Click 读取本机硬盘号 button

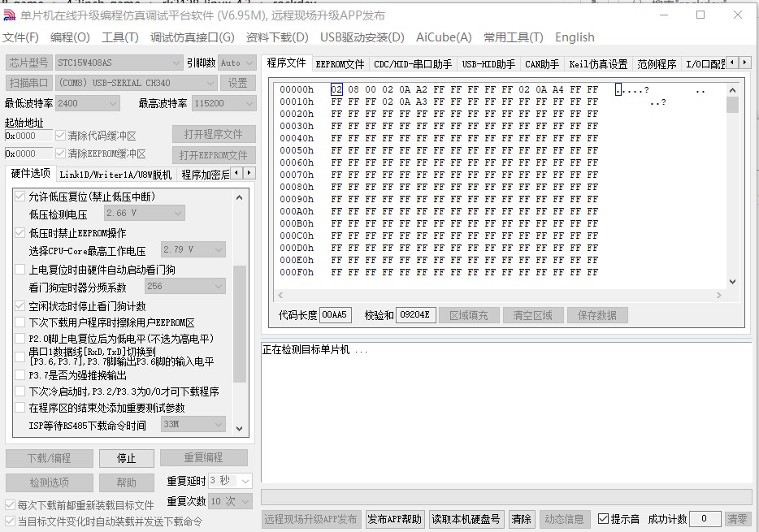pyautogui.click(x=466, y=519)
